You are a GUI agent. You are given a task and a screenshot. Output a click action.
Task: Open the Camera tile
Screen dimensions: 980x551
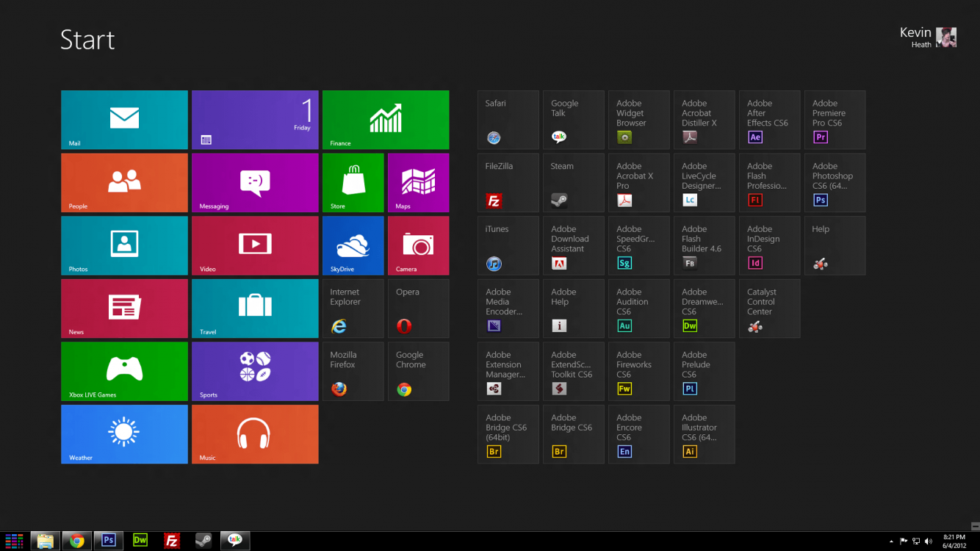419,245
